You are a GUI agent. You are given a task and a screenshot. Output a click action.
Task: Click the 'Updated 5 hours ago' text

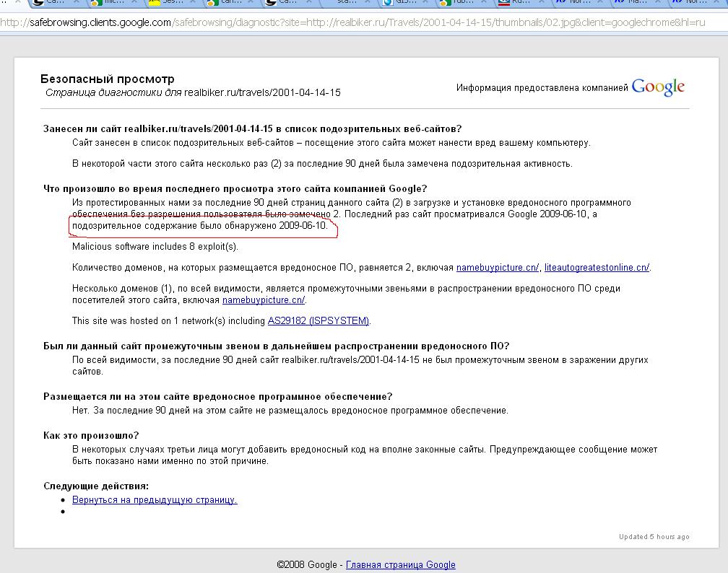654,537
